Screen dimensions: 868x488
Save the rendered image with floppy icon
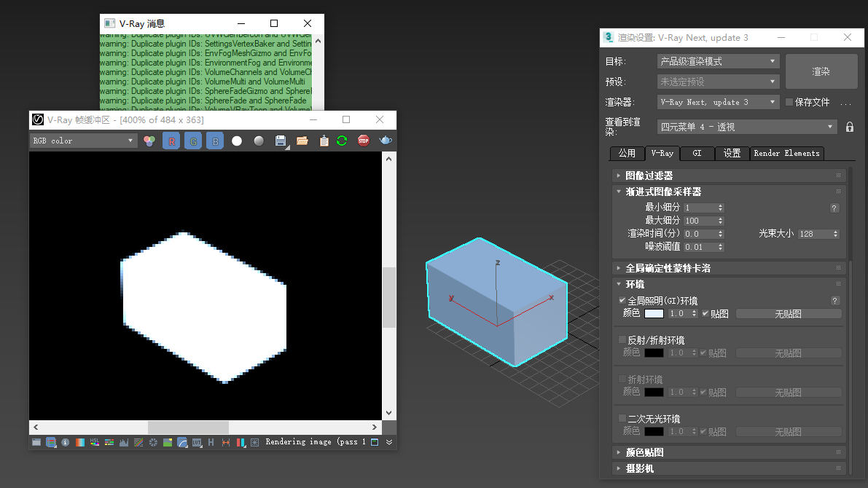coord(281,141)
